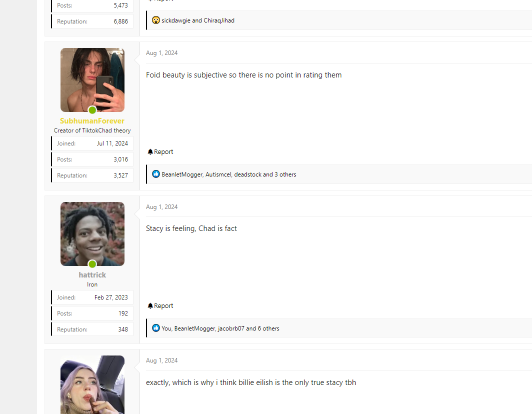
Task: Report the 'Foid beauty is subjective' post
Action: point(163,151)
